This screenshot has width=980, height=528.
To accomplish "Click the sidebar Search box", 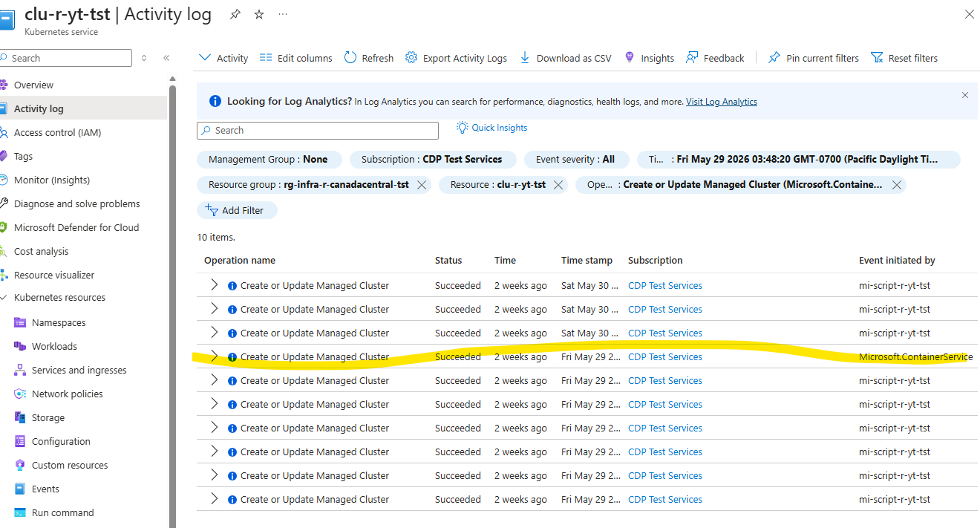I will click(x=66, y=58).
